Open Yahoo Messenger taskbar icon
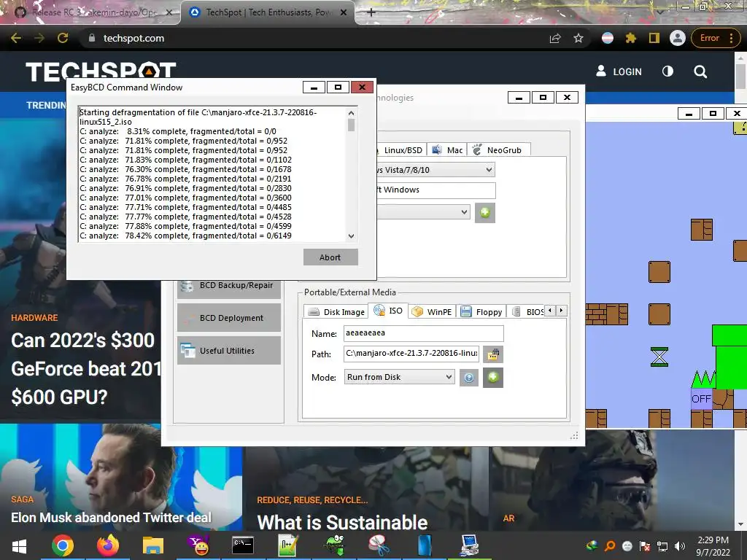The width and height of the screenshot is (747, 560). coord(198,545)
